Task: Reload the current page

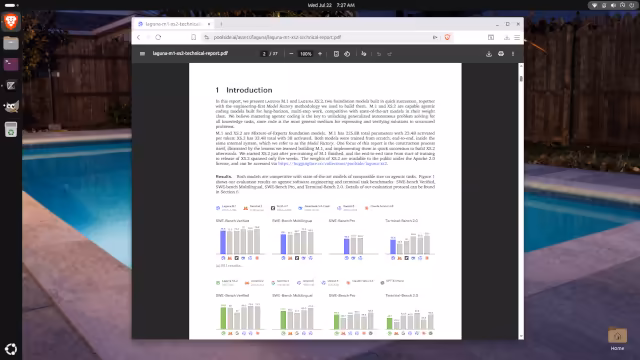Action: point(158,37)
